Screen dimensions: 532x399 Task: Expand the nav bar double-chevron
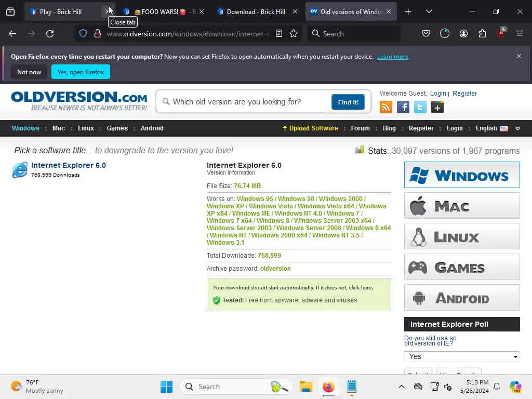coord(517,128)
